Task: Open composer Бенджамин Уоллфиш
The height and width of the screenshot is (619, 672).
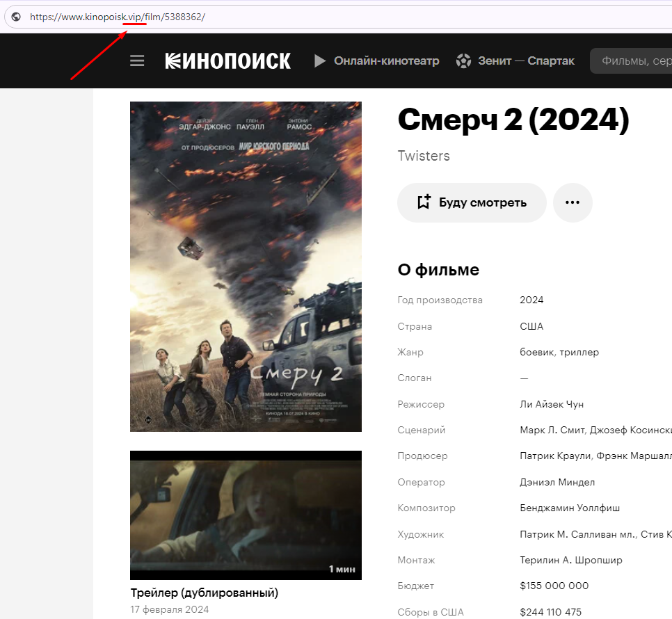Action: point(570,508)
